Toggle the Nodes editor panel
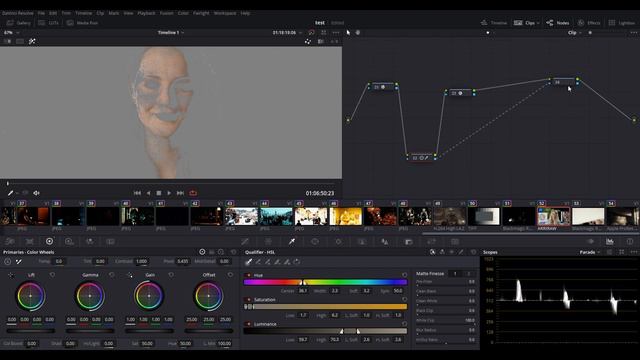This screenshot has width=640, height=360. pyautogui.click(x=558, y=23)
